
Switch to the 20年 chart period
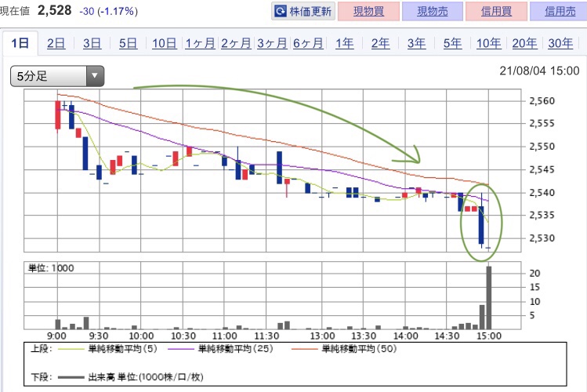click(x=524, y=43)
